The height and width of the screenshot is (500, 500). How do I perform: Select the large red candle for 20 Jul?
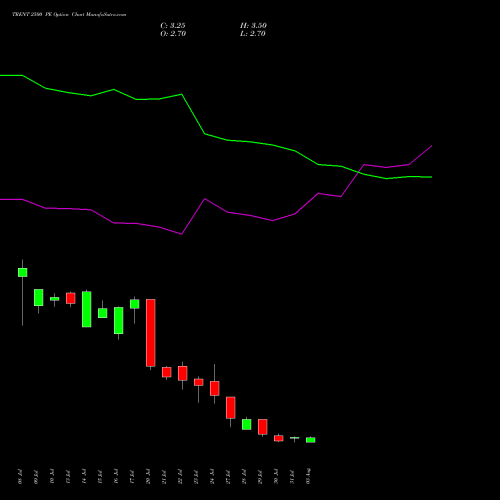[151, 333]
